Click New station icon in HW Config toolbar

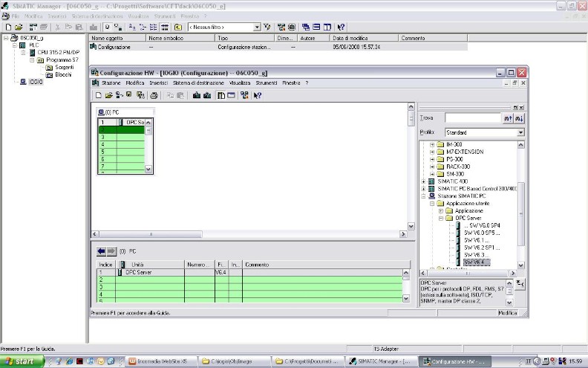tap(98, 95)
